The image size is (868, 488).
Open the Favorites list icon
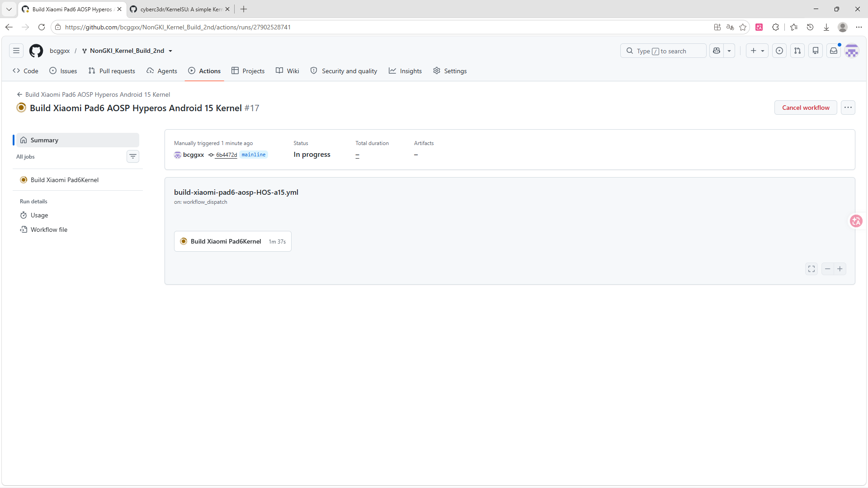794,27
